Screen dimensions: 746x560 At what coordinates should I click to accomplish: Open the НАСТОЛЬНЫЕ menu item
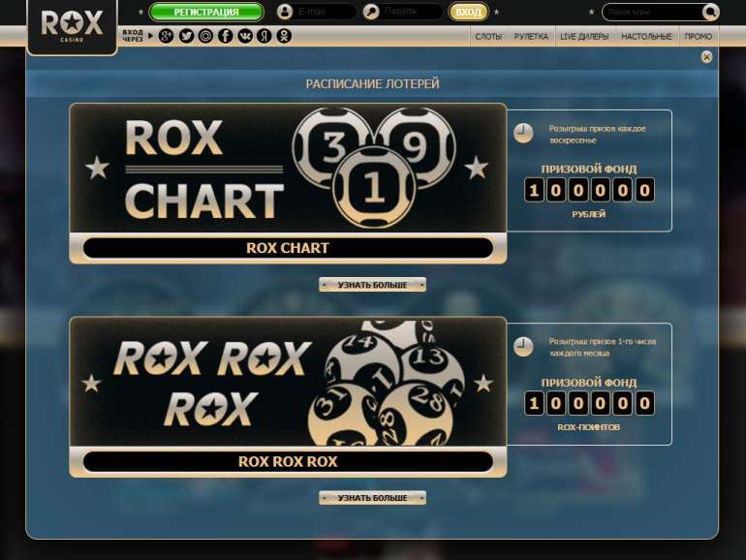pos(646,37)
